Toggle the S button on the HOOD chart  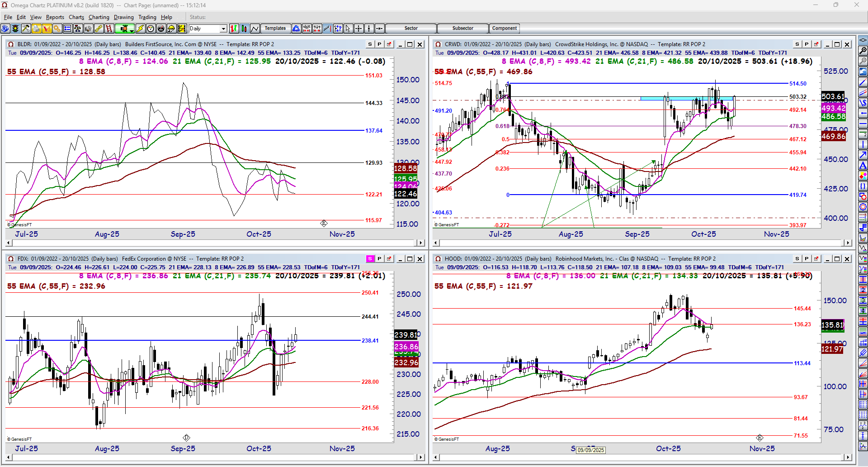point(797,259)
